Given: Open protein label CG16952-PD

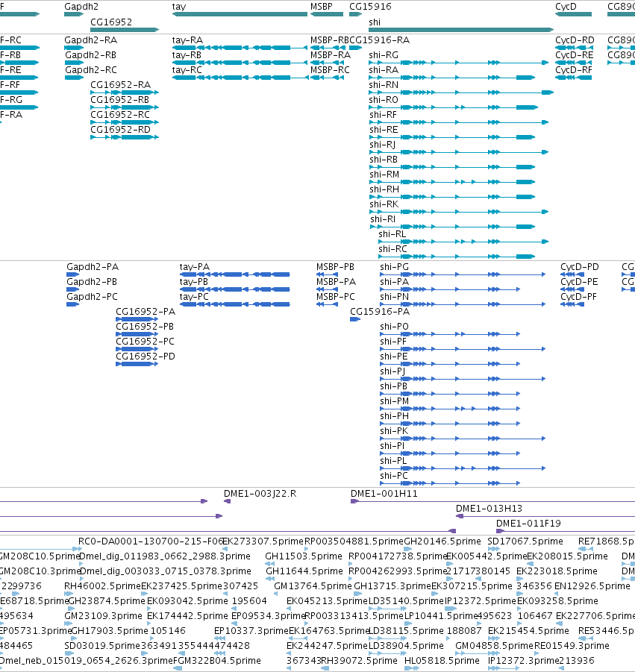Looking at the screenshot, I should point(146,357).
